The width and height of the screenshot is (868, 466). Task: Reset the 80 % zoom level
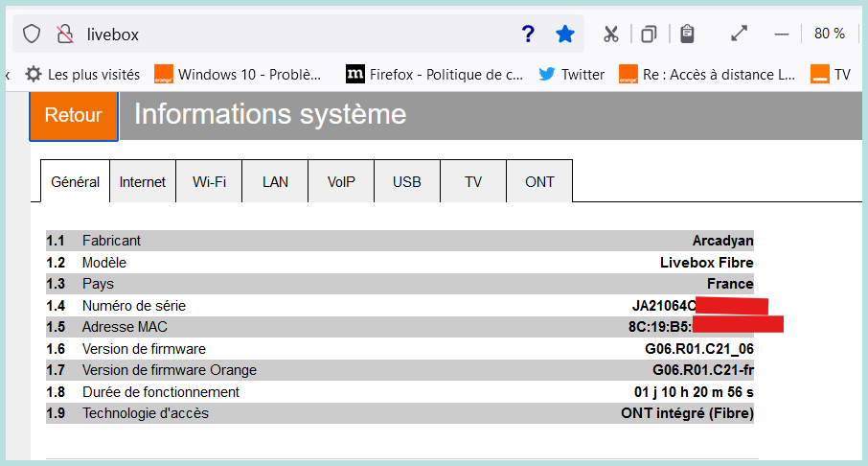pyautogui.click(x=829, y=34)
